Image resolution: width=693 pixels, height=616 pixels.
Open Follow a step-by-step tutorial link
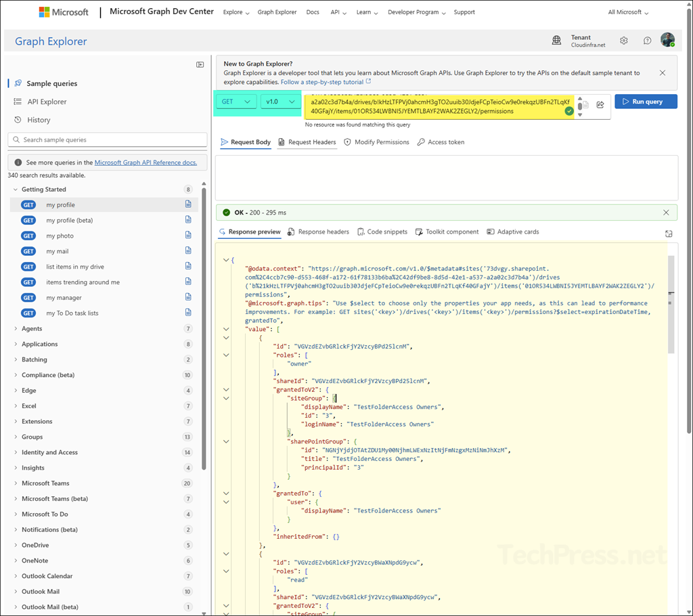[326, 83]
